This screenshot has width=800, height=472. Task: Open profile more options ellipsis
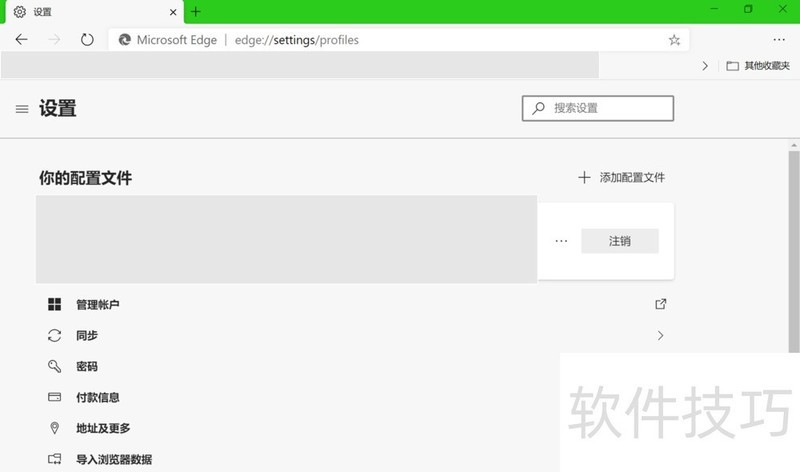[x=561, y=241]
